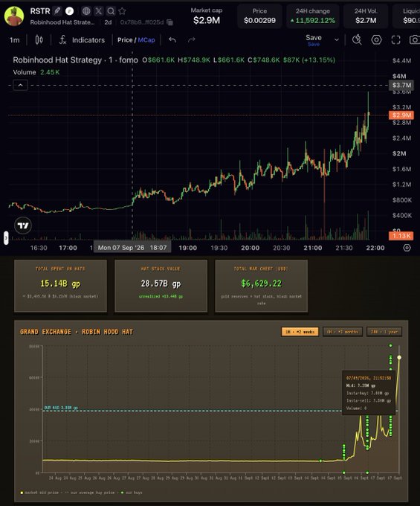Viewport: 420px width, 506px height.
Task: Click the RSTR token avatar image
Action: coord(14,16)
